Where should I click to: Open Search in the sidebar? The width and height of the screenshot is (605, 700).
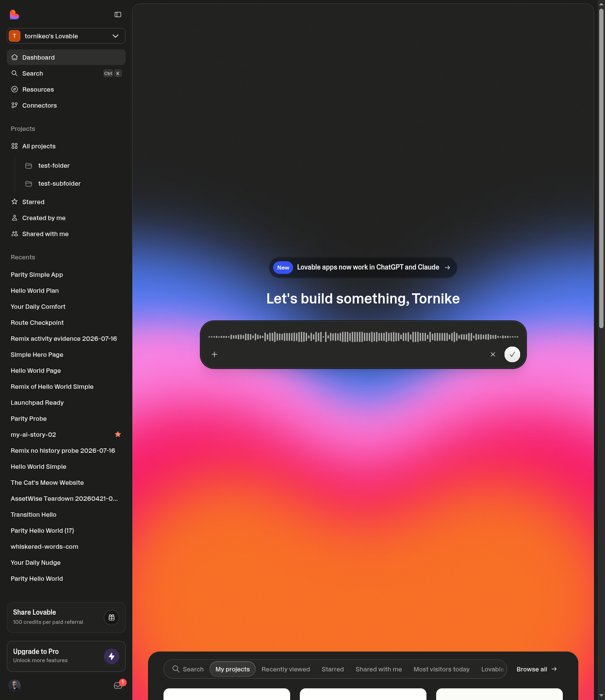66,73
